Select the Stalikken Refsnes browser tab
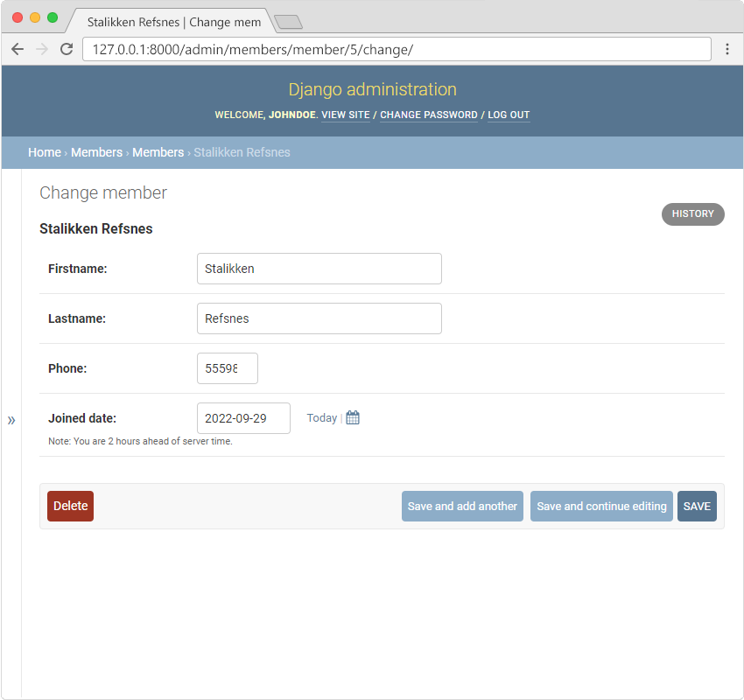744x700 pixels. coord(173,22)
